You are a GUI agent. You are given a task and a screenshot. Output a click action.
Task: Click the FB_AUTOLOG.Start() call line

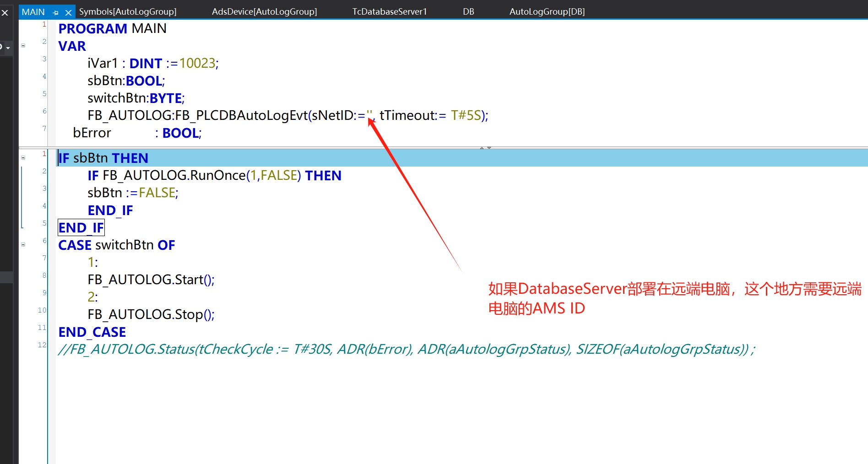point(151,280)
